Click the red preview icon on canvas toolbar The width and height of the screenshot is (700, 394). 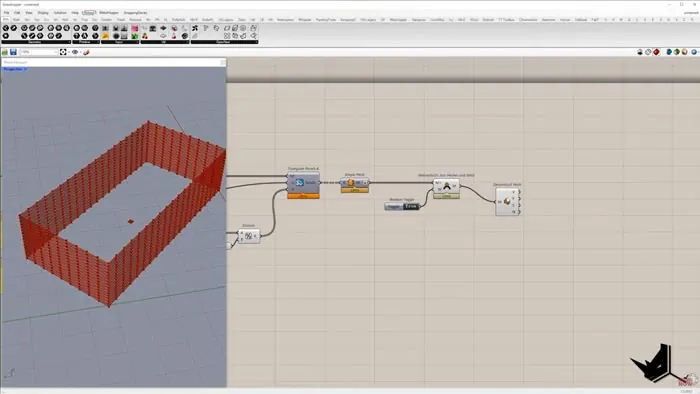(x=656, y=52)
